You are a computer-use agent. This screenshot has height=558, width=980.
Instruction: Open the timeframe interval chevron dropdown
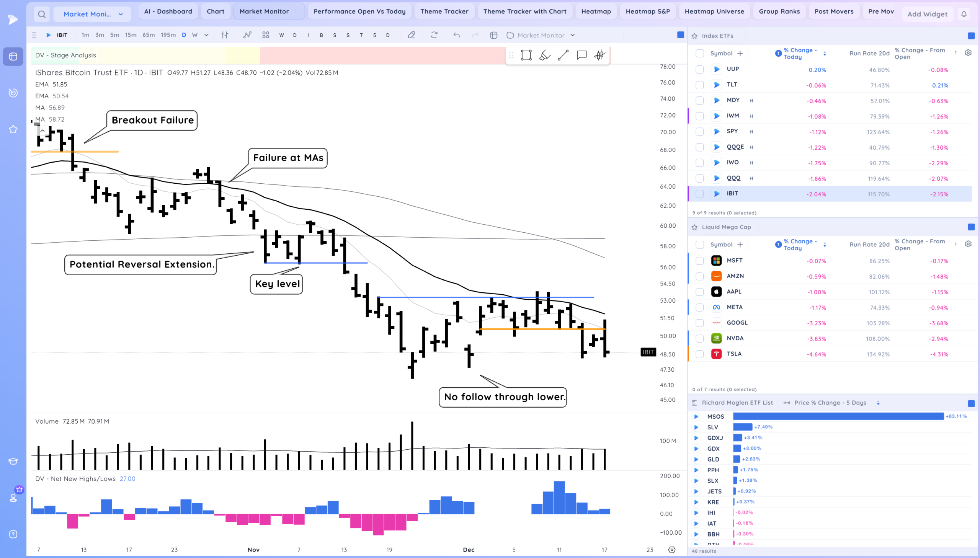[206, 35]
